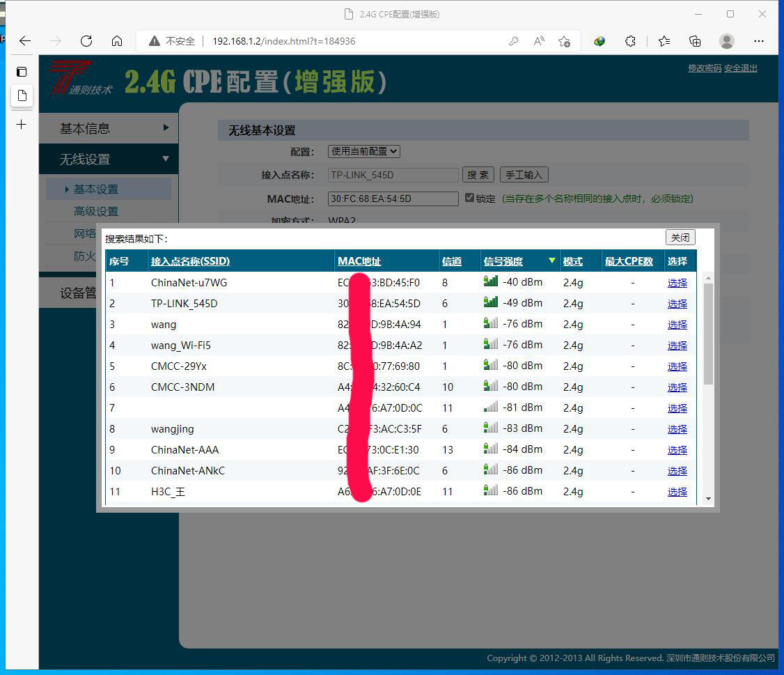
Task: Sort results by MAC地址 header
Action: click(x=359, y=261)
